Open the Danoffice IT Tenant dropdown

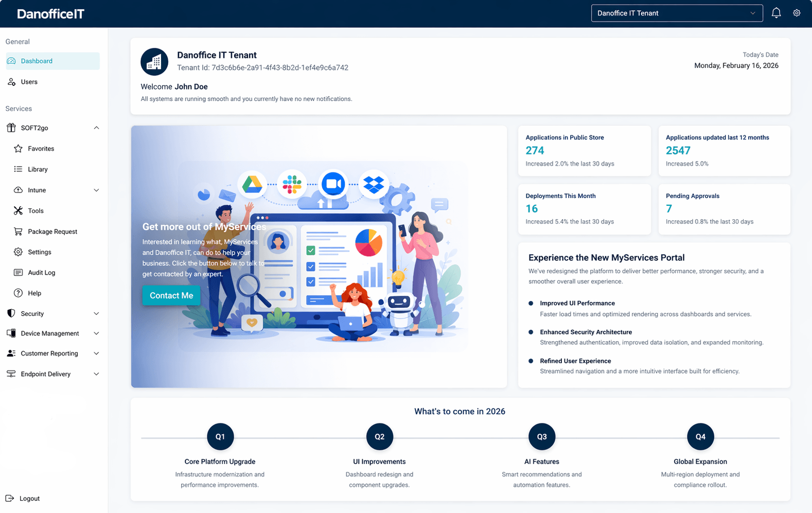[x=677, y=13]
